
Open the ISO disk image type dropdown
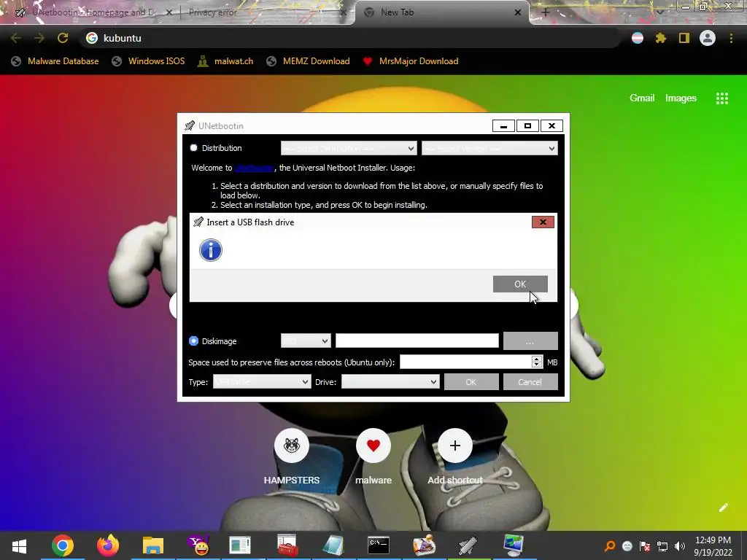point(306,341)
